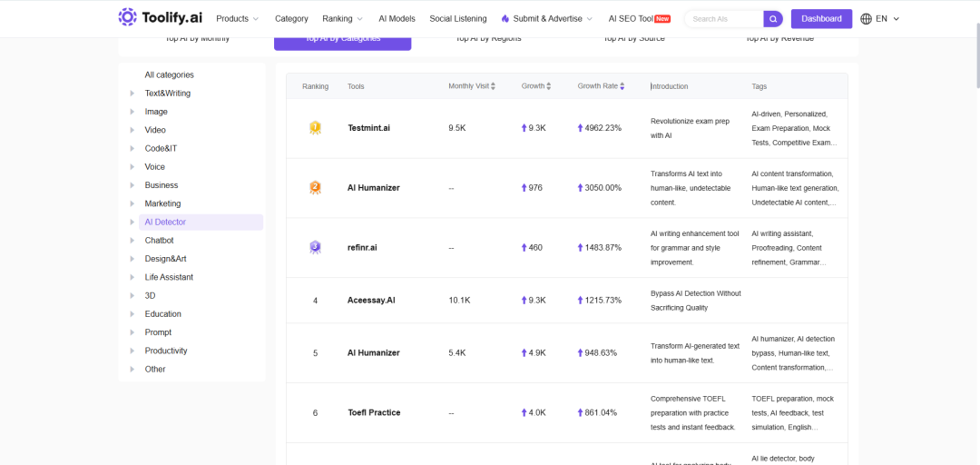Image resolution: width=980 pixels, height=465 pixels.
Task: Open the Testmint.ai tool link
Action: [x=368, y=128]
